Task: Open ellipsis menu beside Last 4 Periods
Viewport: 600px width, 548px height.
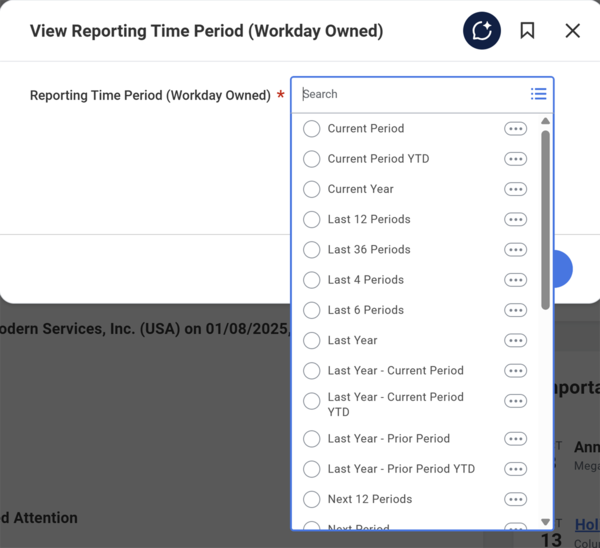Action: click(515, 280)
